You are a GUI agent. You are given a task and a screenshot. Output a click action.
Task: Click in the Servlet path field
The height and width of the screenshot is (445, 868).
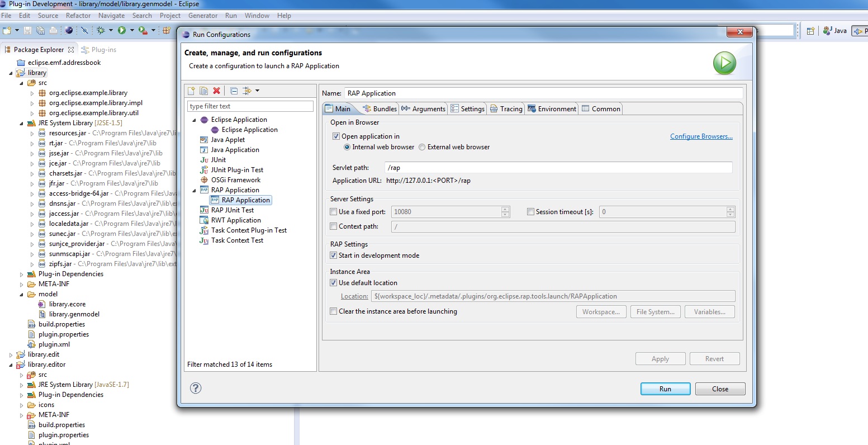pyautogui.click(x=558, y=168)
